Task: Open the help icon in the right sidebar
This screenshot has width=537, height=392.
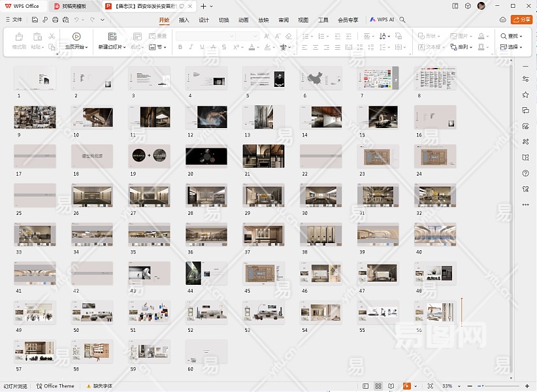Action: tap(525, 173)
